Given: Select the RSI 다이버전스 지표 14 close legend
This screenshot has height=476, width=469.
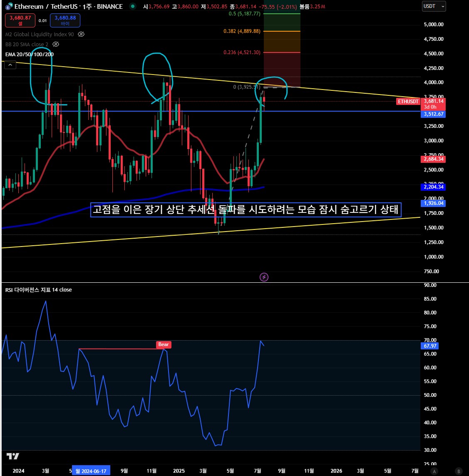Looking at the screenshot, I should click(x=39, y=289).
